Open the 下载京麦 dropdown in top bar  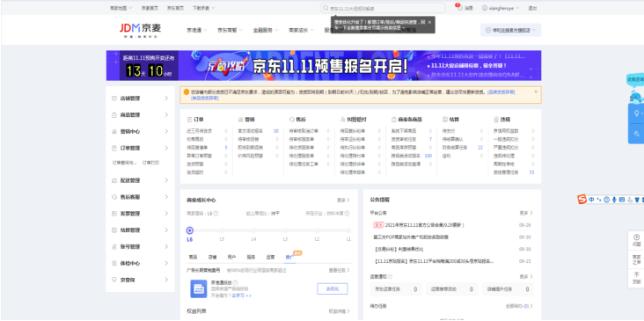(x=204, y=8)
